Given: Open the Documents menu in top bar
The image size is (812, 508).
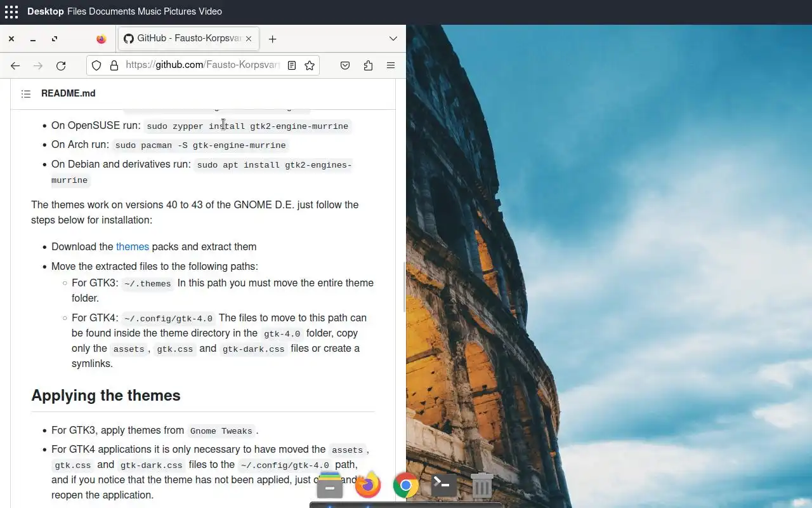Looking at the screenshot, I should [x=112, y=11].
